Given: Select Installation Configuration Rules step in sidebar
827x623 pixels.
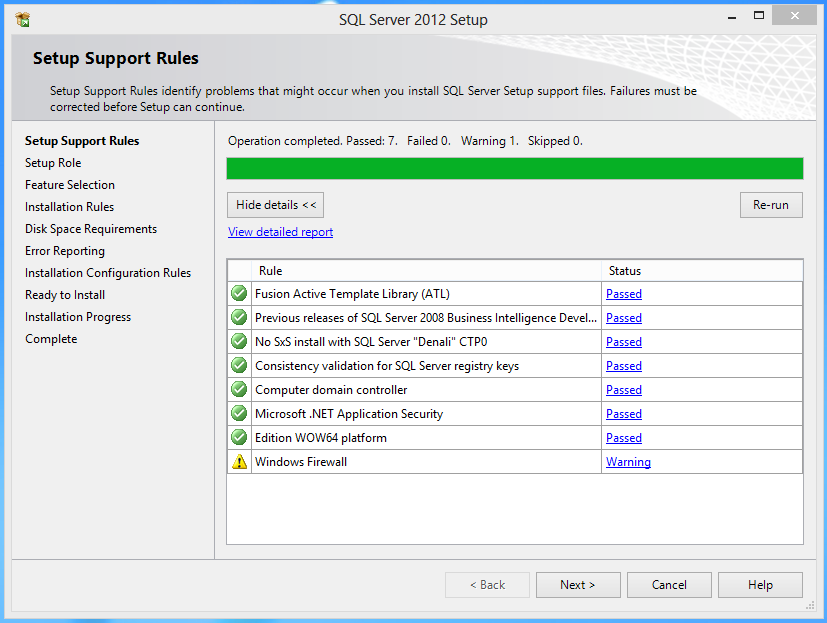Looking at the screenshot, I should 108,273.
